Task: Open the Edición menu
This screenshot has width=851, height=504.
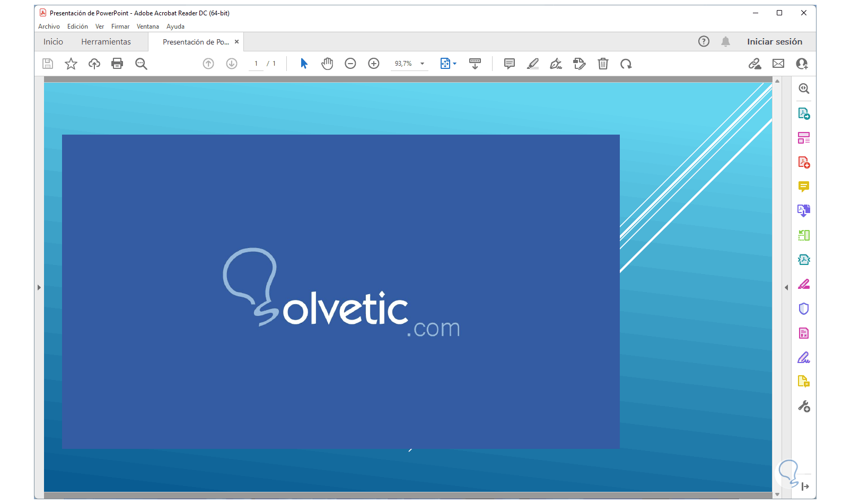Action: [77, 26]
